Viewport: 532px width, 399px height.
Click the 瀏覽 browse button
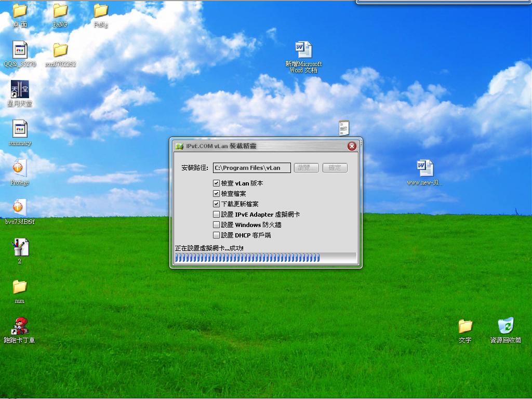point(307,168)
